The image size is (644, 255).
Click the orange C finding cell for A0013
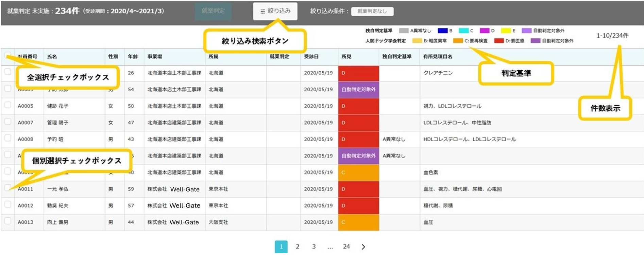[358, 222]
